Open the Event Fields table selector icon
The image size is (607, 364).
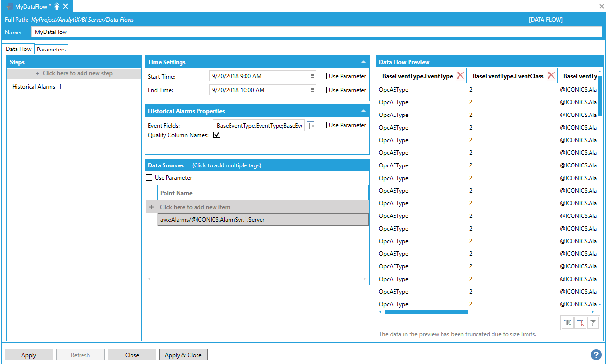pyautogui.click(x=311, y=125)
